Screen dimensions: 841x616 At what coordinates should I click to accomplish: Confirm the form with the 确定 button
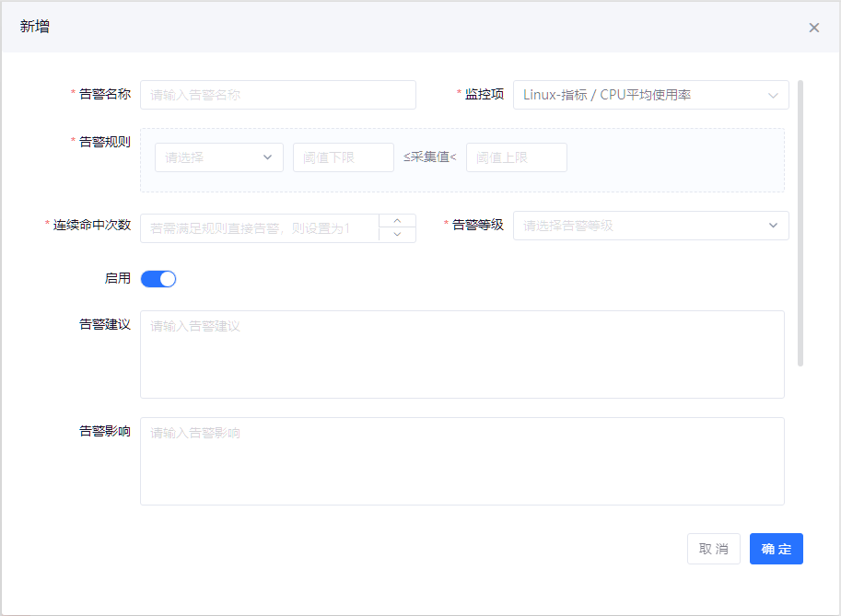pos(776,549)
